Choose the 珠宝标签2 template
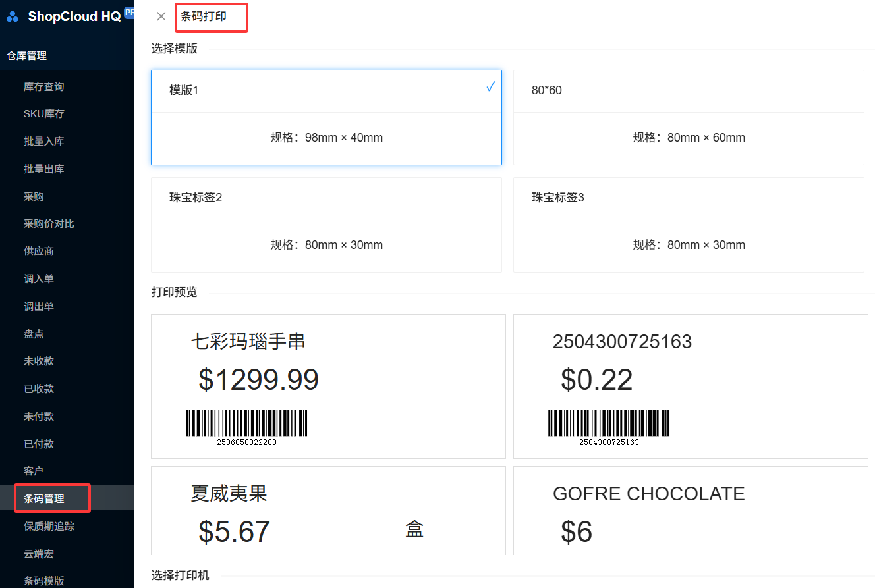The image size is (875, 588). [x=326, y=225]
